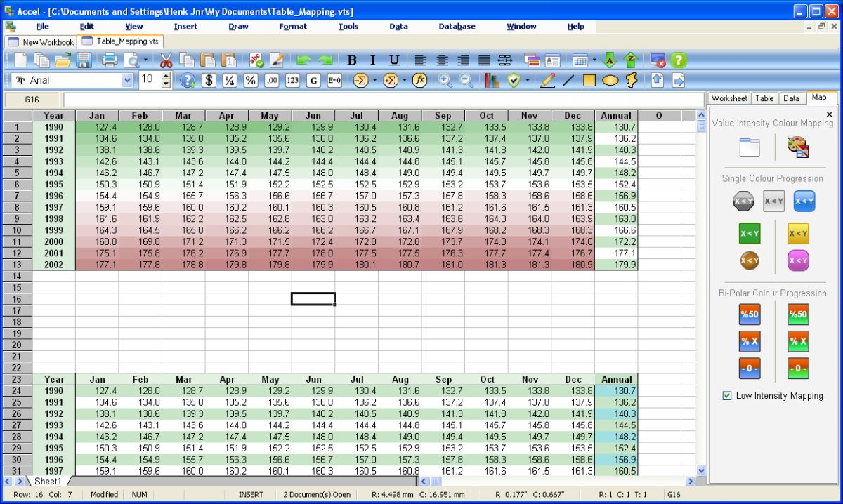Click the orange -0- bi-polar progression icon
843x504 pixels.
(798, 368)
